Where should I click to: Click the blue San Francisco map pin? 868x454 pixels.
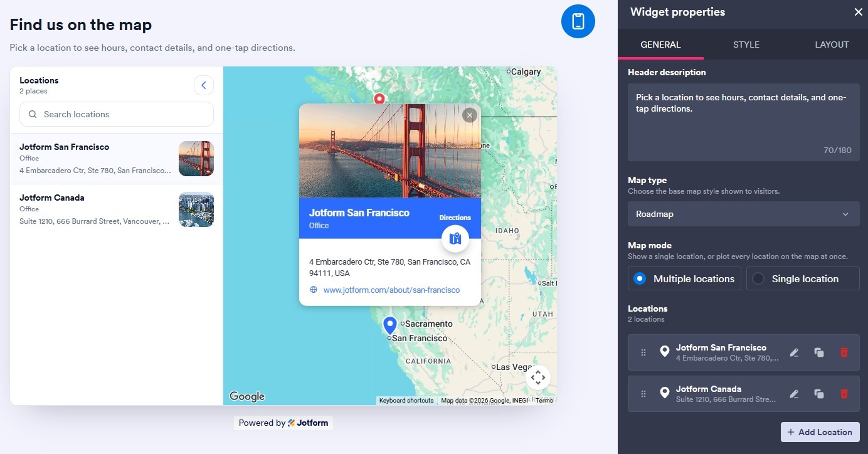(390, 325)
